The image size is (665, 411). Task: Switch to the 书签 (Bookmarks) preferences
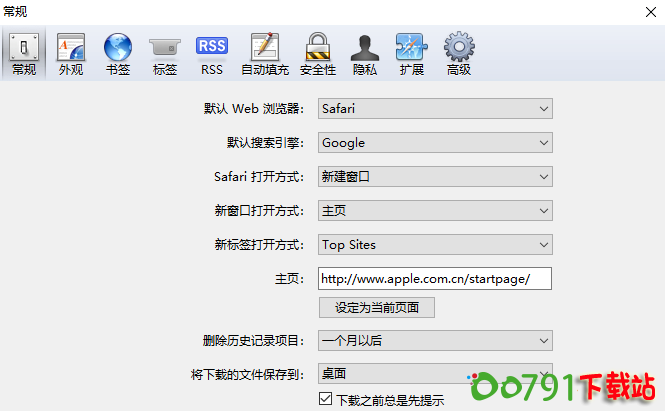pos(117,54)
